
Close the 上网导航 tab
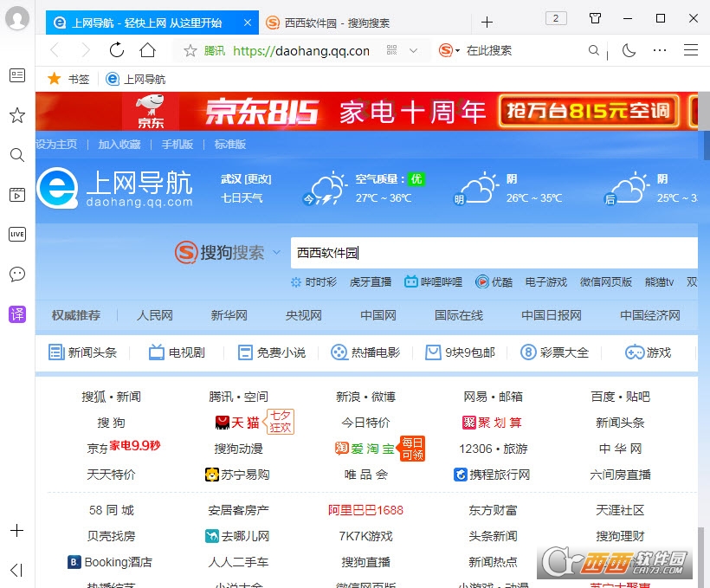pyautogui.click(x=248, y=23)
